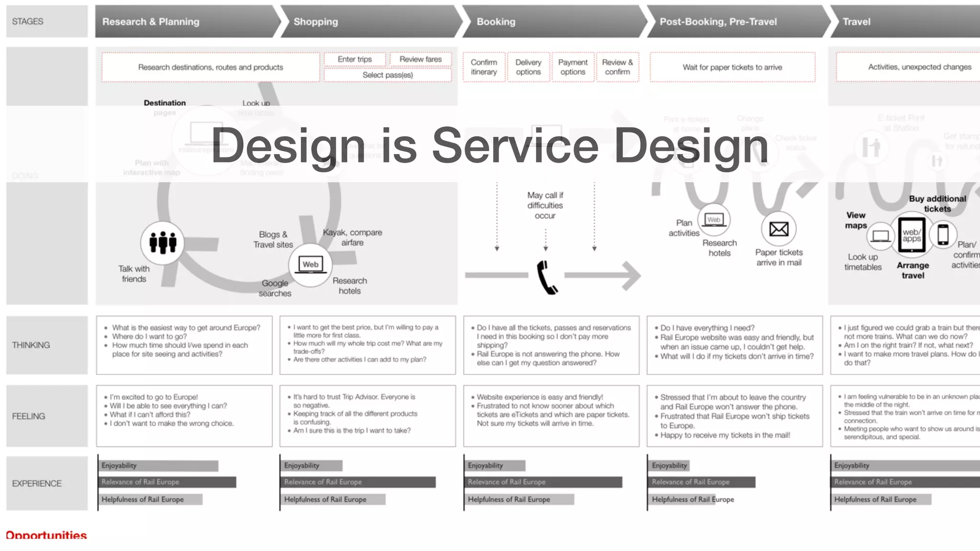Select Helpfulness bar under Research & Planning
This screenshot has width=980, height=551.
(x=150, y=499)
